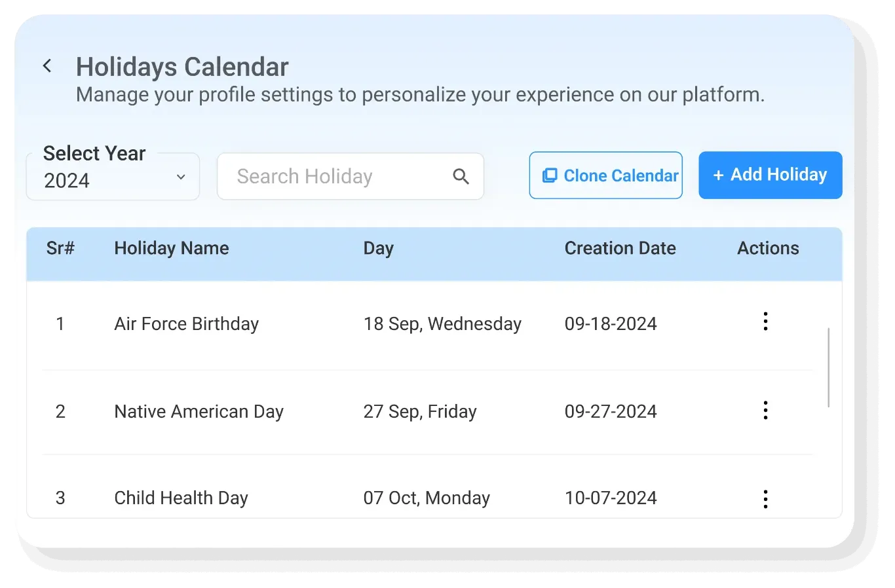This screenshot has height=588, width=895.
Task: Click the search magnifier icon
Action: tap(461, 176)
